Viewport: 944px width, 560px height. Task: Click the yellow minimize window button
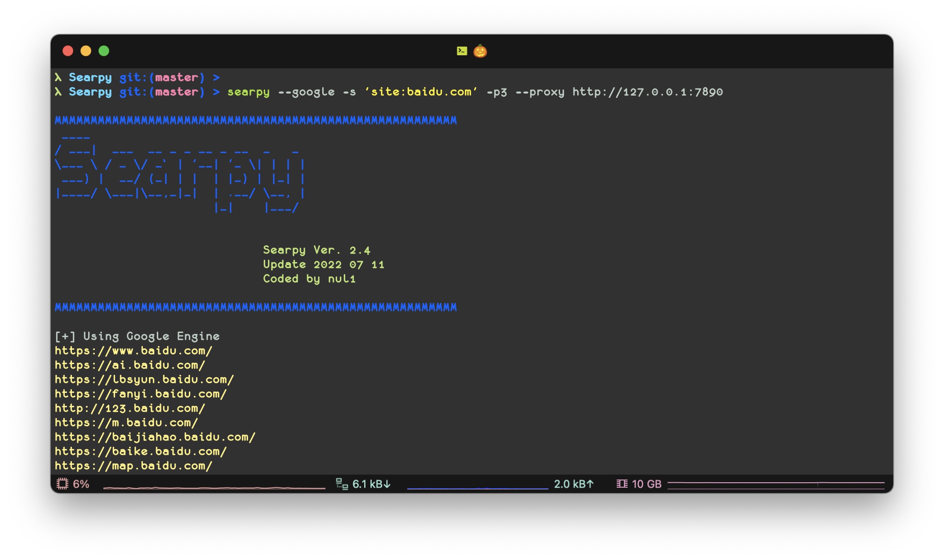[86, 51]
